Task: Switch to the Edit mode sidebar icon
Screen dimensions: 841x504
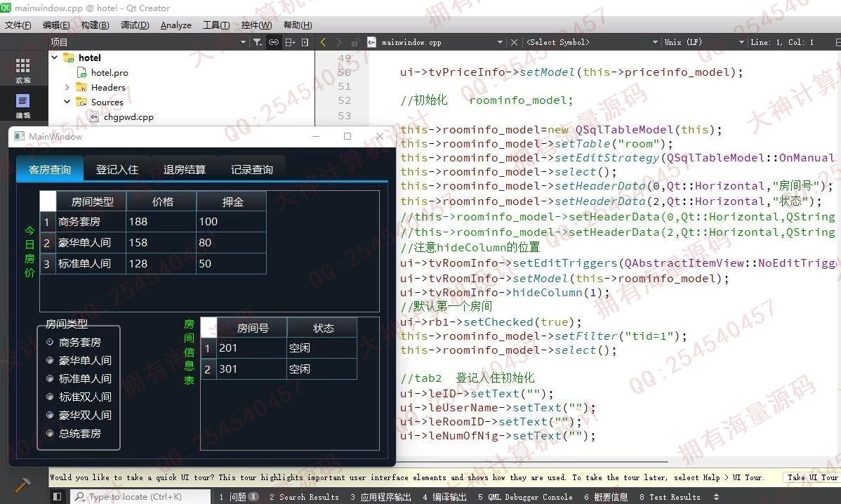Action: [x=22, y=105]
